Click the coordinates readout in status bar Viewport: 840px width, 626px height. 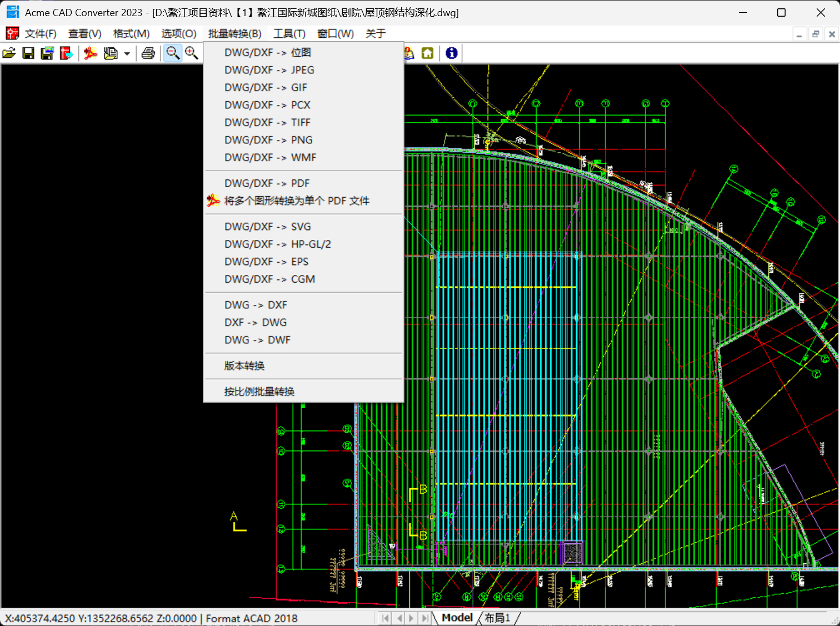pyautogui.click(x=101, y=618)
